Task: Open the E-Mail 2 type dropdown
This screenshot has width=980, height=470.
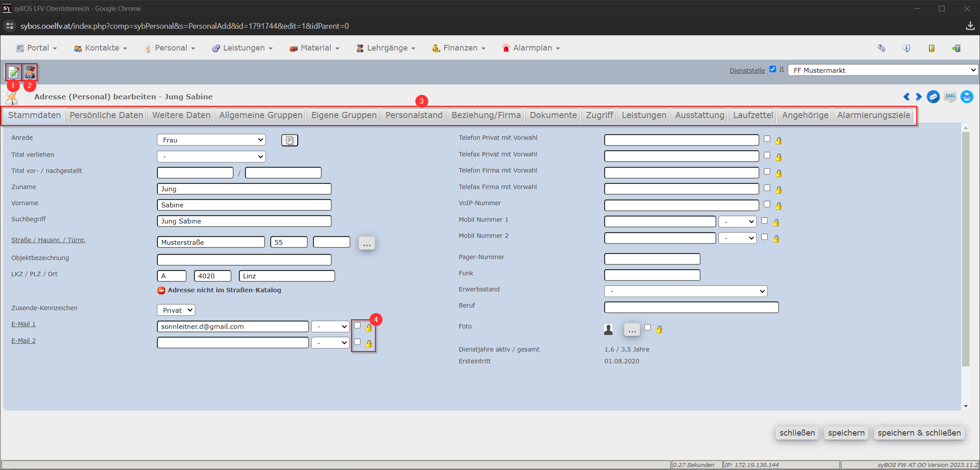Action: tap(330, 343)
